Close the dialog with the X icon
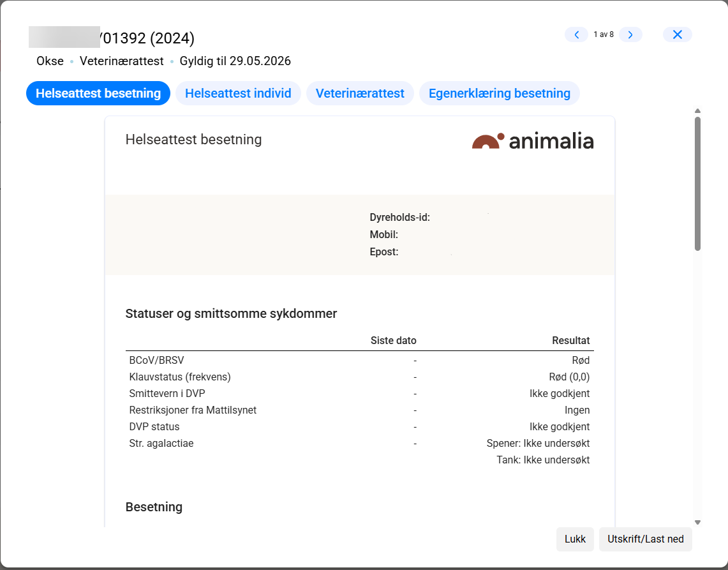Image resolution: width=728 pixels, height=570 pixels. (678, 34)
